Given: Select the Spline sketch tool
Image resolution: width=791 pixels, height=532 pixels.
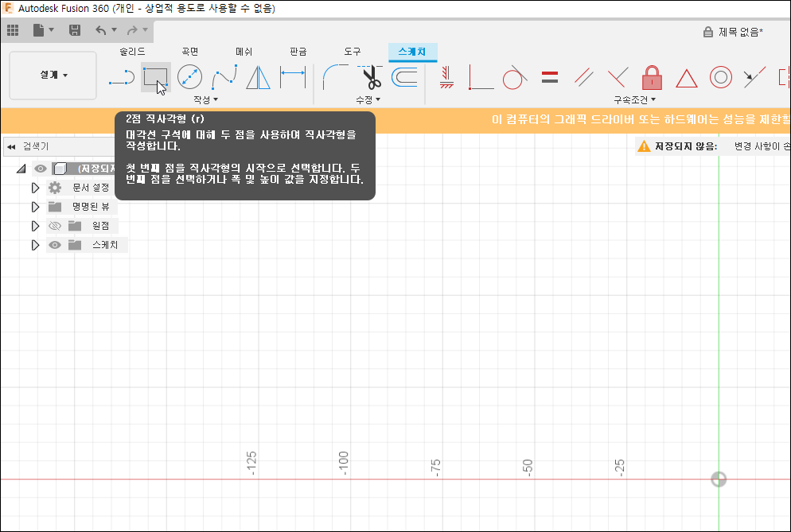Looking at the screenshot, I should (224, 77).
